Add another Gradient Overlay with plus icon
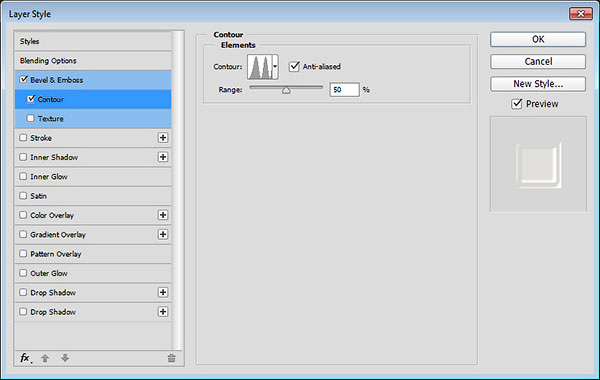The image size is (600, 380). pos(163,234)
